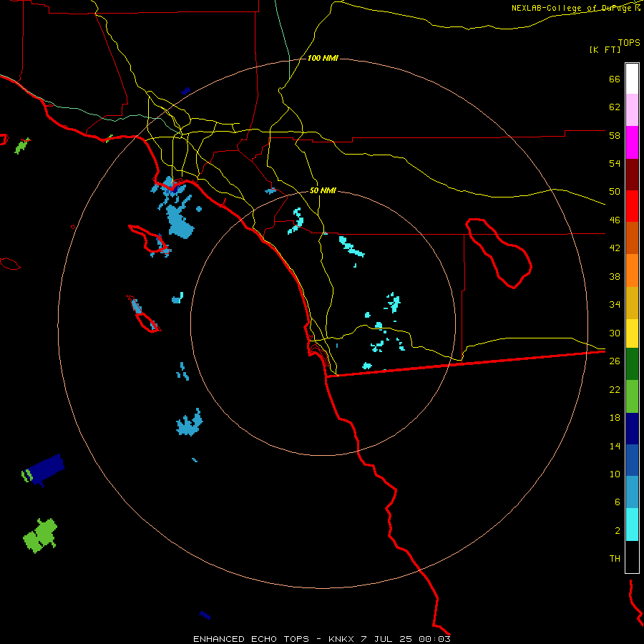Click the Enhanced Echo Tops KNKX caption
The height and width of the screenshot is (644, 644).
pyautogui.click(x=321, y=639)
